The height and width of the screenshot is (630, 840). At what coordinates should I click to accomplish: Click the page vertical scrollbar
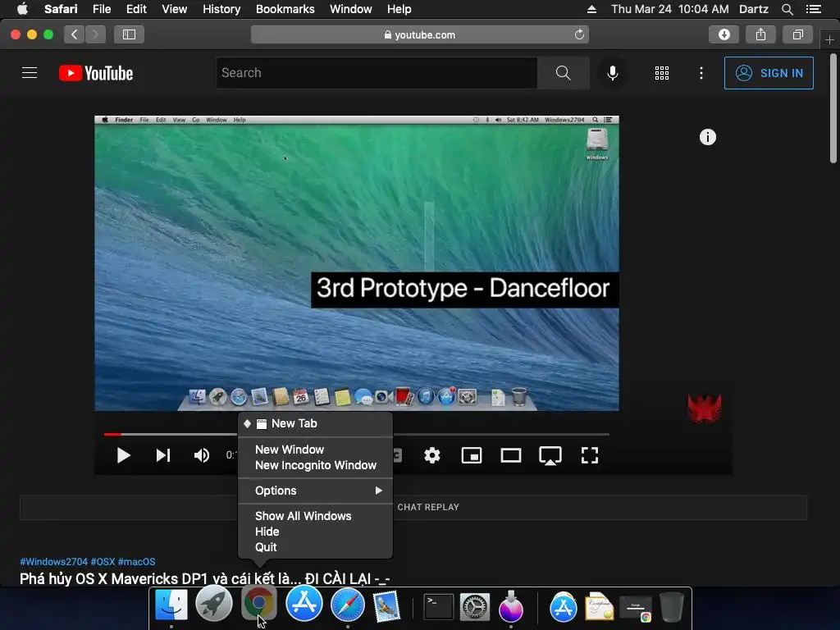coord(833,108)
